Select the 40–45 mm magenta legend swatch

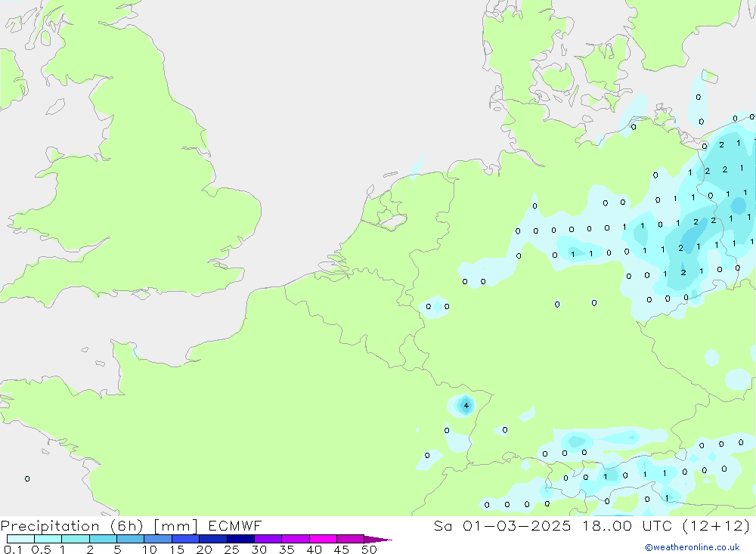coord(323,539)
